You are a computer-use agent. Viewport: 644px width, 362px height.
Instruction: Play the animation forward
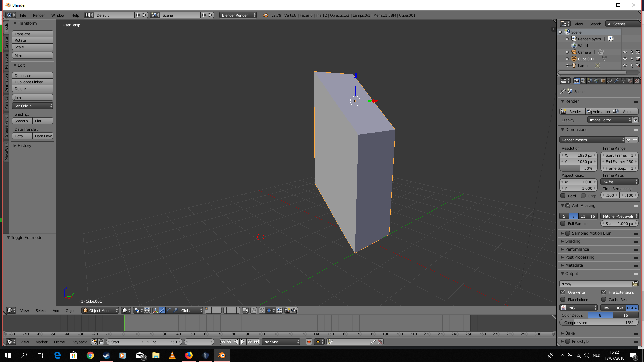pyautogui.click(x=243, y=342)
